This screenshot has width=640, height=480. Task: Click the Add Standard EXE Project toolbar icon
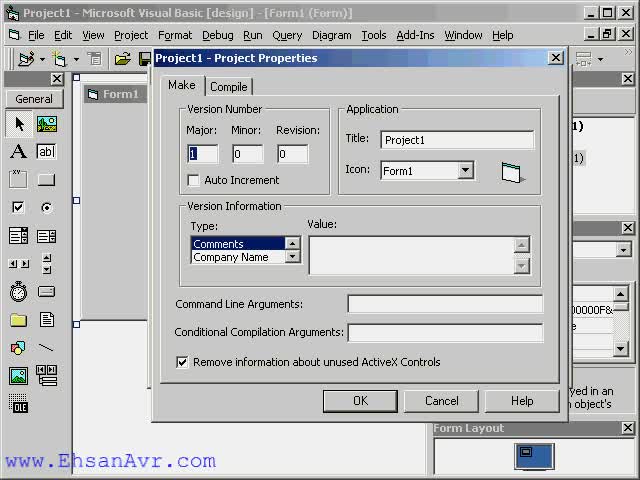pos(26,60)
